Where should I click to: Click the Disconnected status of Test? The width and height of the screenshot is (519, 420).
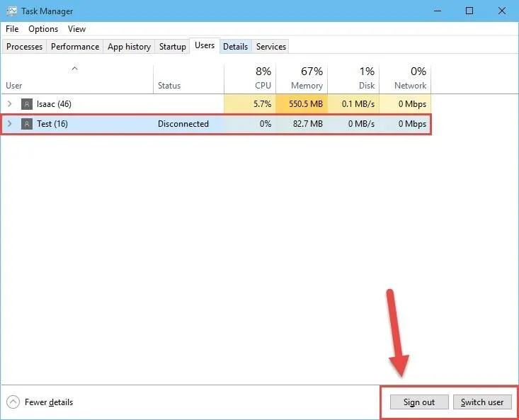point(183,124)
